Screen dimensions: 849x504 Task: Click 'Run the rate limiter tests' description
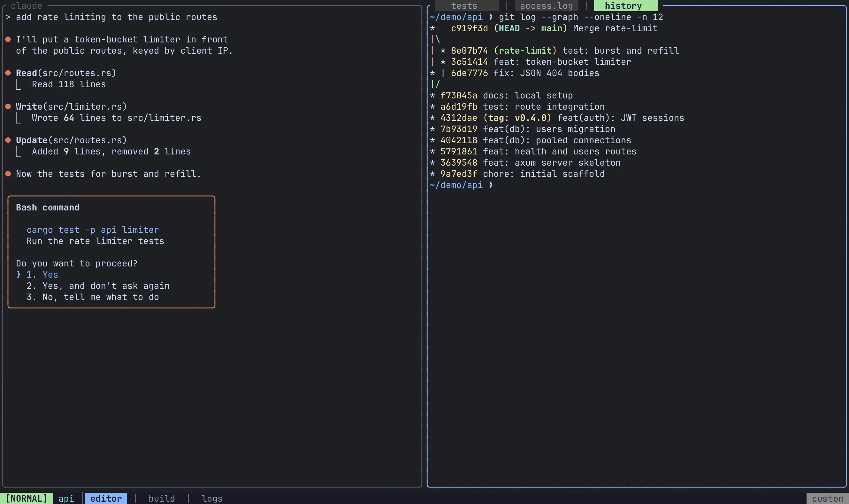[96, 241]
